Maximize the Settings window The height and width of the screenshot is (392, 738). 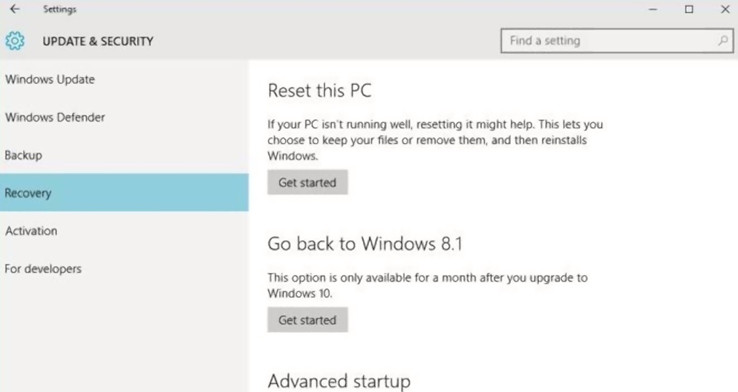pos(689,9)
